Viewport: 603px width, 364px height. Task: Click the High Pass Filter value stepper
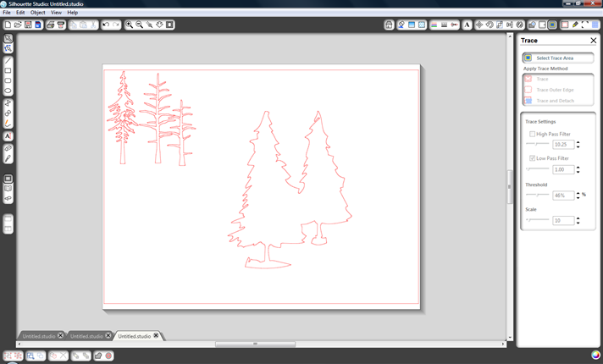tap(578, 145)
